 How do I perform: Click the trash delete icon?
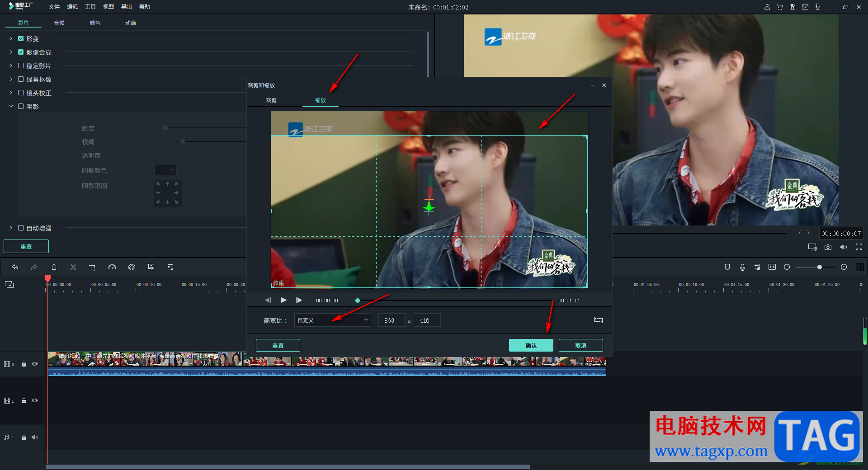54,267
